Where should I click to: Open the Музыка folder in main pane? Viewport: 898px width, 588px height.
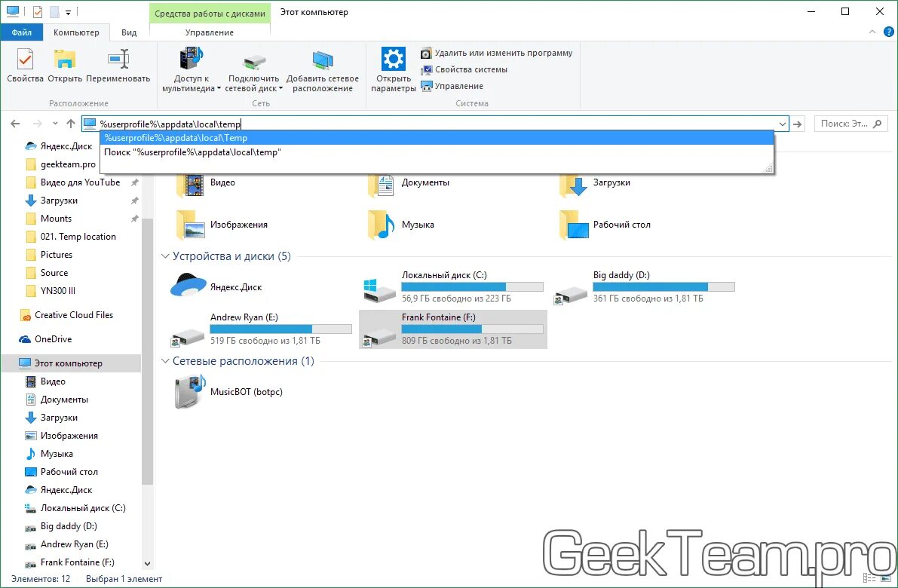[x=400, y=225]
